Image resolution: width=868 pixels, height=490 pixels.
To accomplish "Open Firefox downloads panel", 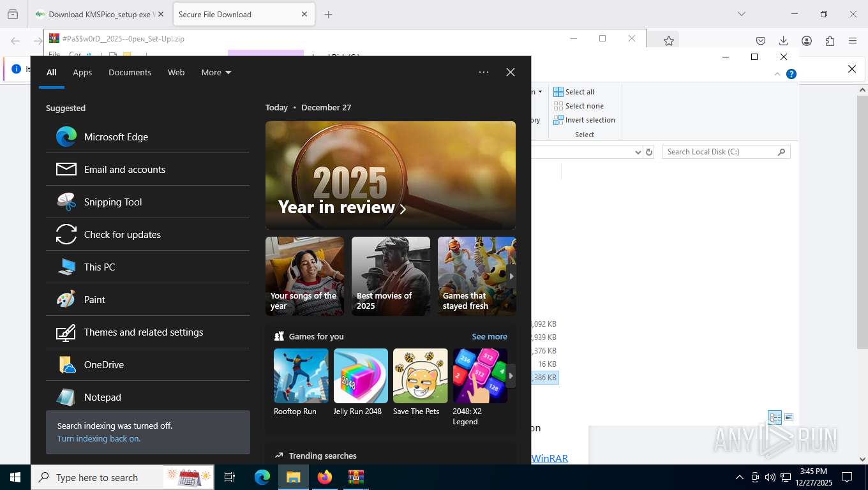I will coord(783,41).
